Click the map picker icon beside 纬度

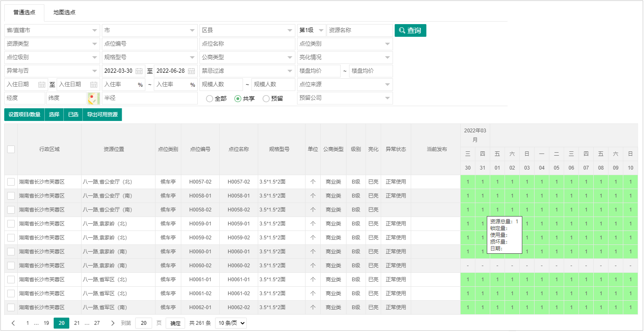pos(94,98)
